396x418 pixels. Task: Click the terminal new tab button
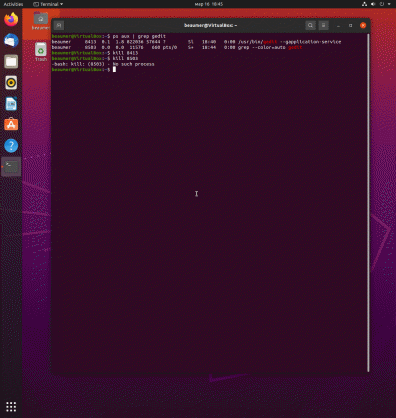point(59,25)
